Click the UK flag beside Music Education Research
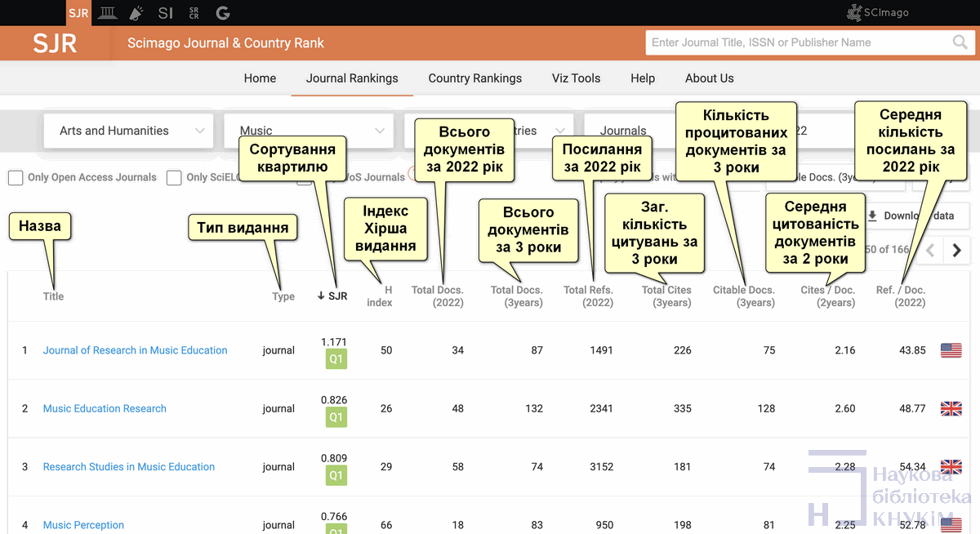The height and width of the screenshot is (534, 980). click(x=951, y=408)
